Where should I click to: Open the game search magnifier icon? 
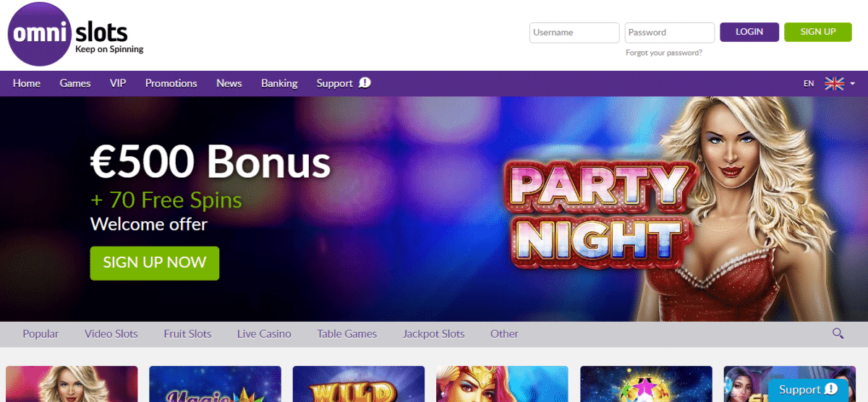(838, 333)
